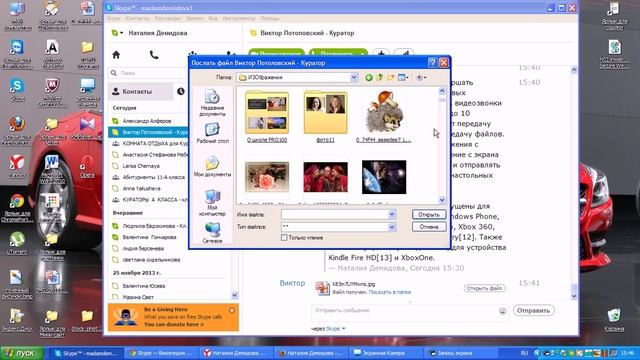Image resolution: width=640 pixels, height=360 pixels.
Task: Open My Documents in file dialog sidebar
Action: 212,166
